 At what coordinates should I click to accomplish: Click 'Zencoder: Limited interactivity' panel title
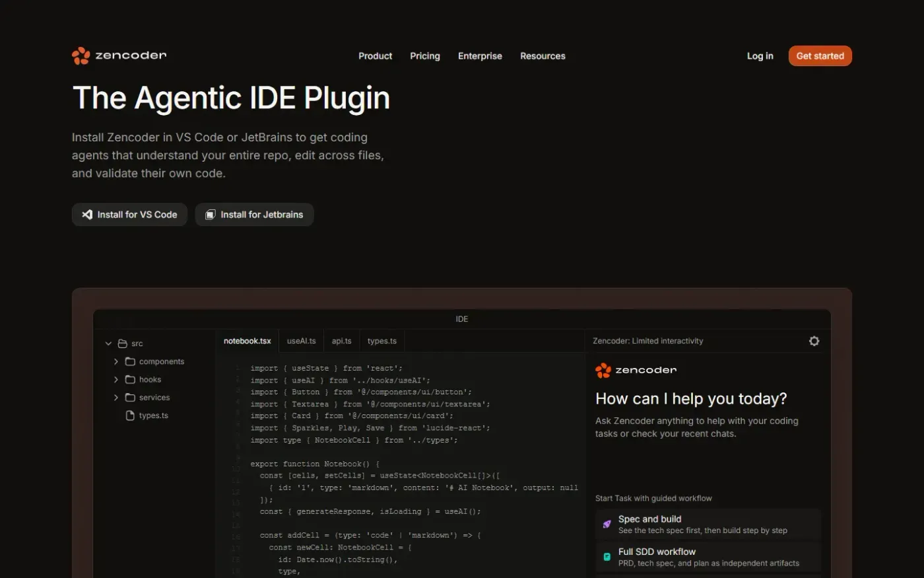(x=647, y=341)
